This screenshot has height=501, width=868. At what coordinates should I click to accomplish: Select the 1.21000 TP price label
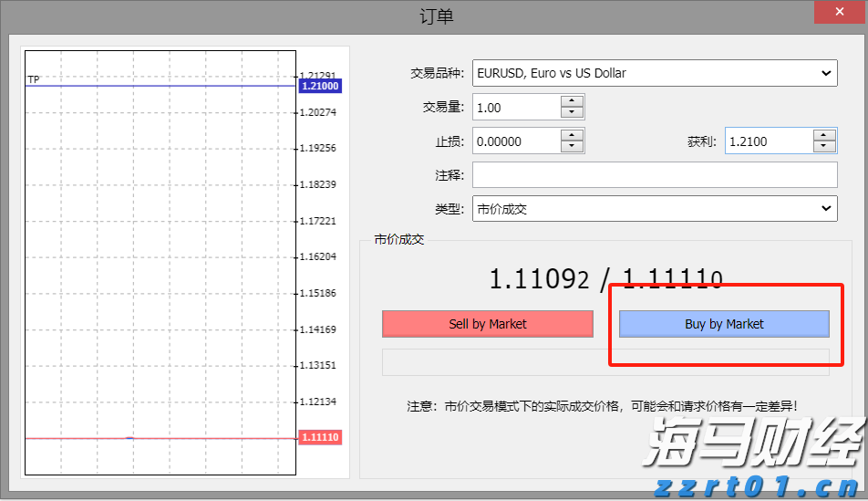click(319, 87)
